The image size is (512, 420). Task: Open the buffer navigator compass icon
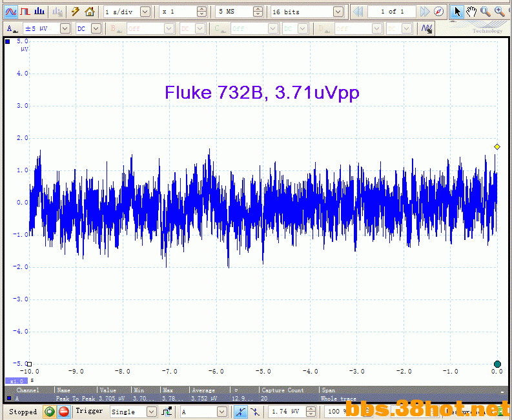point(439,12)
